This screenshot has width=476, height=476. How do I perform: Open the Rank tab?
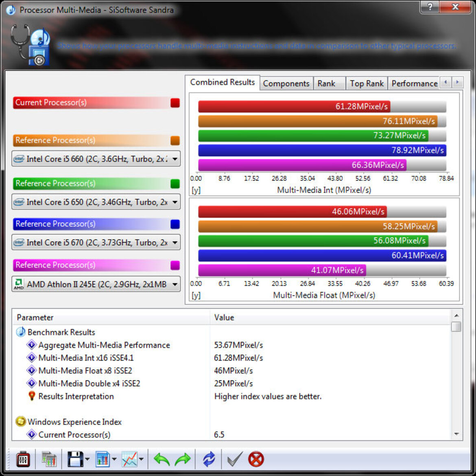click(329, 83)
